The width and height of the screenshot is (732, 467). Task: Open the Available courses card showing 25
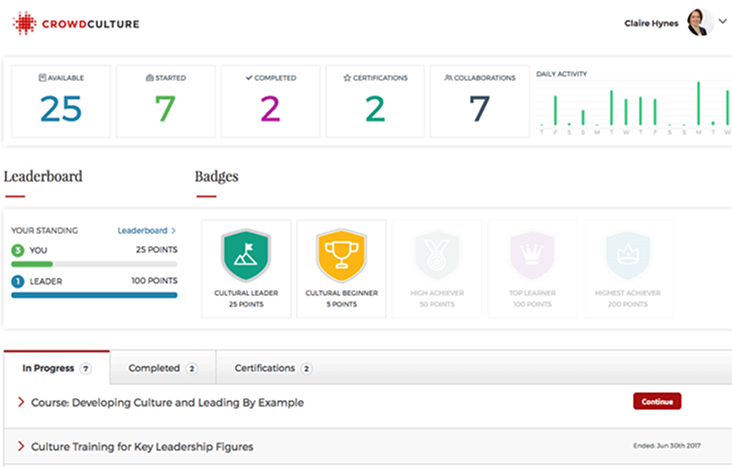point(61,101)
